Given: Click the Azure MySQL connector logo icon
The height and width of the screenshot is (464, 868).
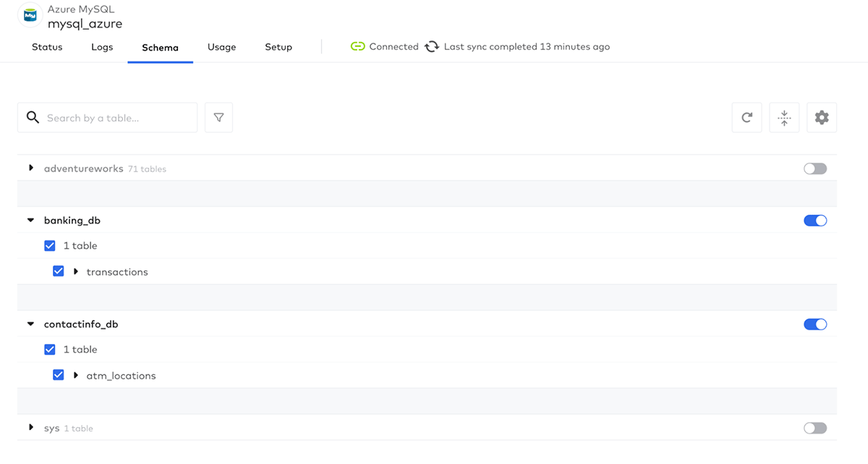Looking at the screenshot, I should pos(30,15).
